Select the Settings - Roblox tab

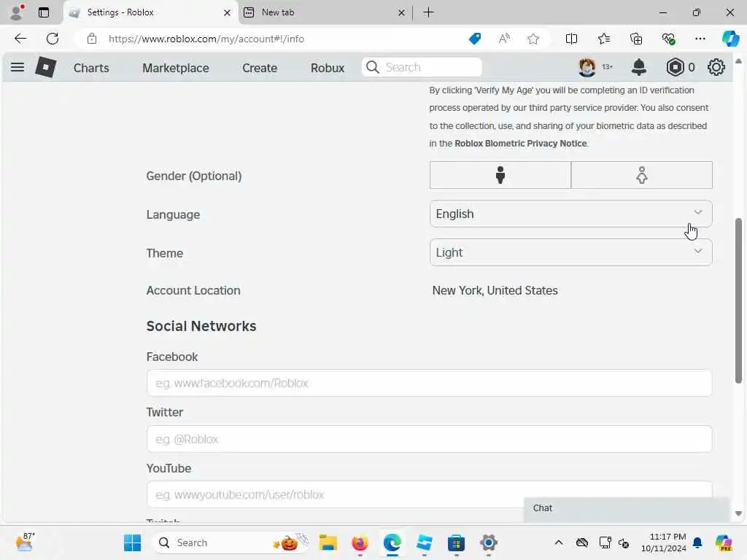coord(150,12)
